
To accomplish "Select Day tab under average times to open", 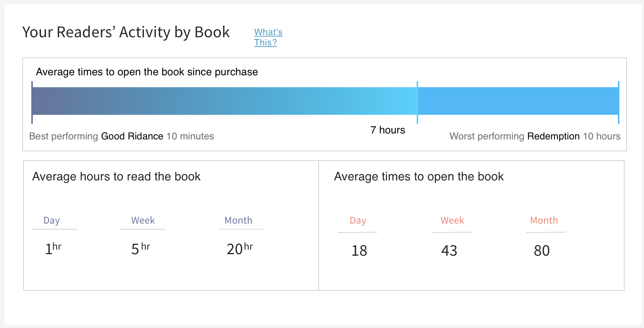I will (358, 221).
